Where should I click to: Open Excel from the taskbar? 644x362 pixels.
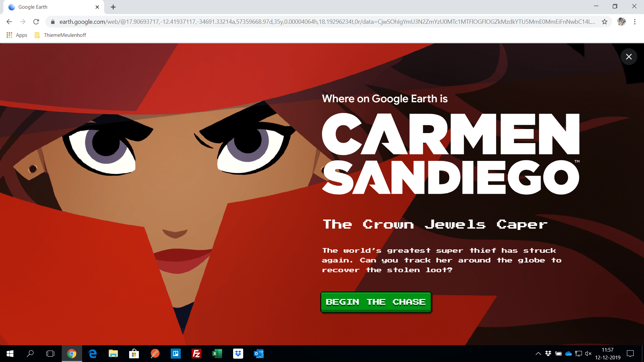[x=217, y=354]
